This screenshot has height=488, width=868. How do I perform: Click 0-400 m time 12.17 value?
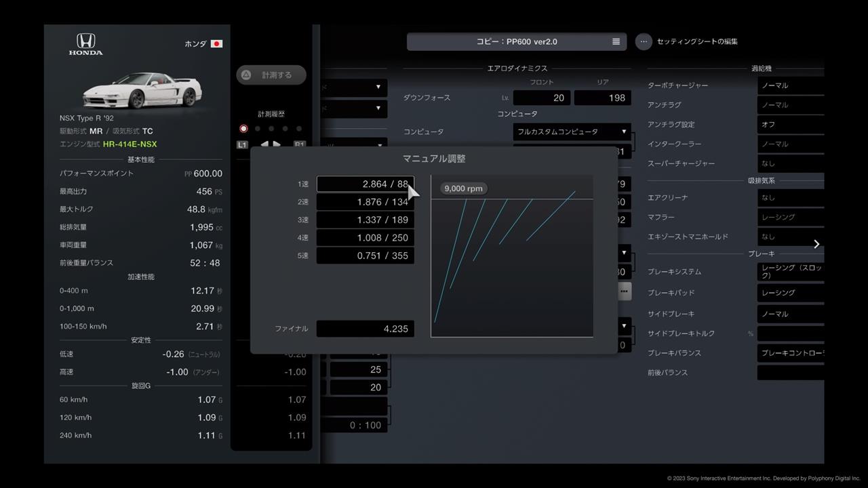click(206, 291)
